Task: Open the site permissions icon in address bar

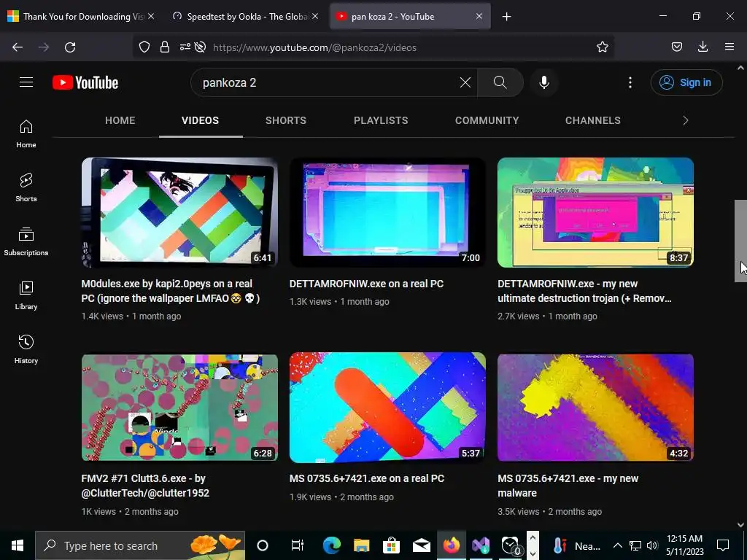Action: pyautogui.click(x=185, y=47)
